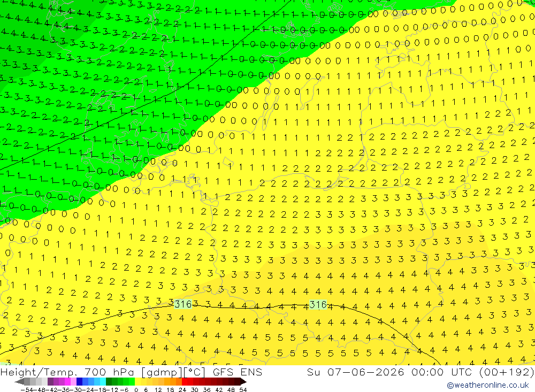The height and width of the screenshot is (392, 535).
Task: Click the GFS ENS model label
Action: pos(238,372)
